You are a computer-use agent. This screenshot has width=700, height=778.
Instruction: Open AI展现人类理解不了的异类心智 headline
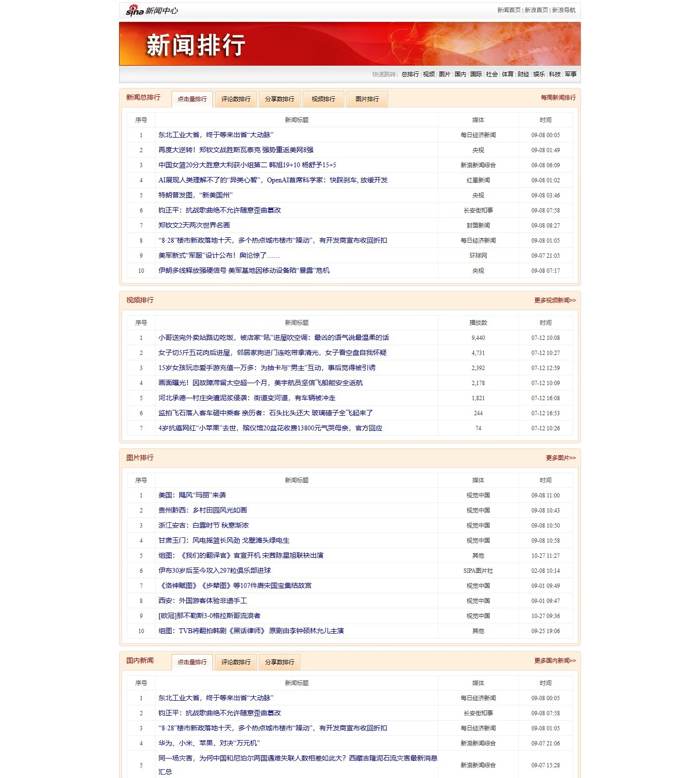tap(273, 180)
